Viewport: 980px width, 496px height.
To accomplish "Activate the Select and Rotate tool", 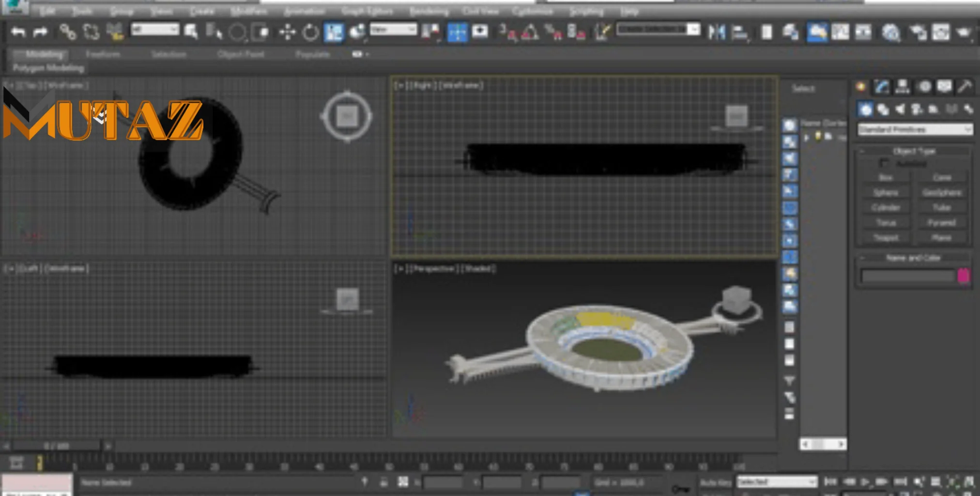I will pos(310,32).
